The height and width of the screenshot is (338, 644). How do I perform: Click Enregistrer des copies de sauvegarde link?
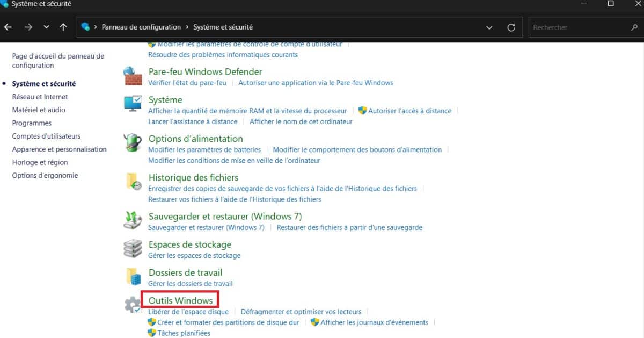pyautogui.click(x=282, y=189)
